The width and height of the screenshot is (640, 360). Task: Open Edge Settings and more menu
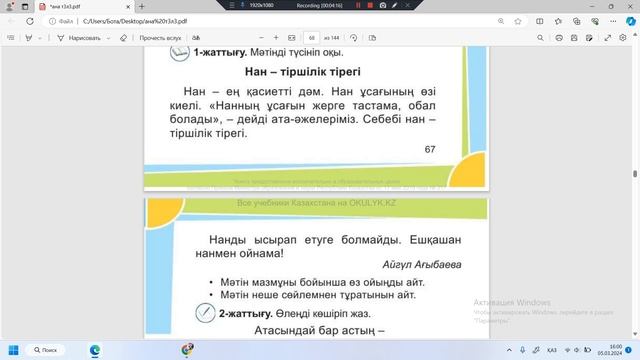point(613,21)
